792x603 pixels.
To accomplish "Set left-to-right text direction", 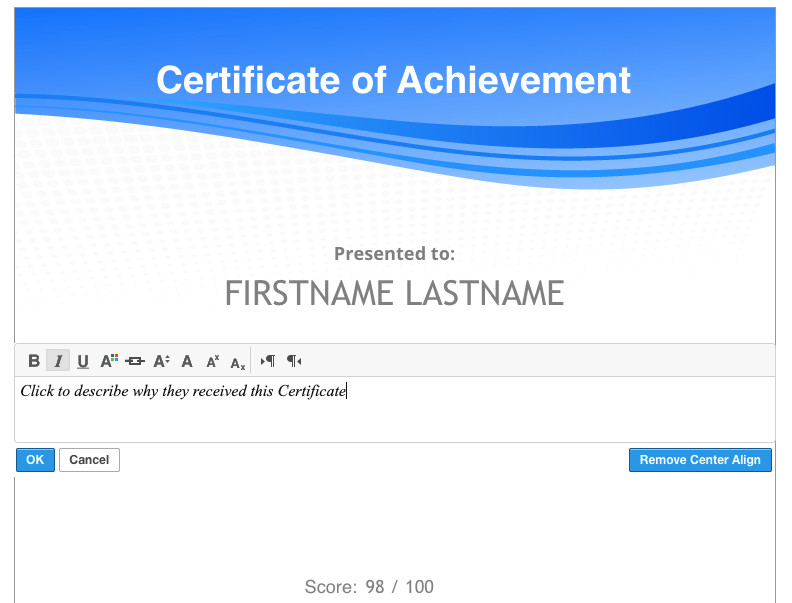I will [268, 361].
